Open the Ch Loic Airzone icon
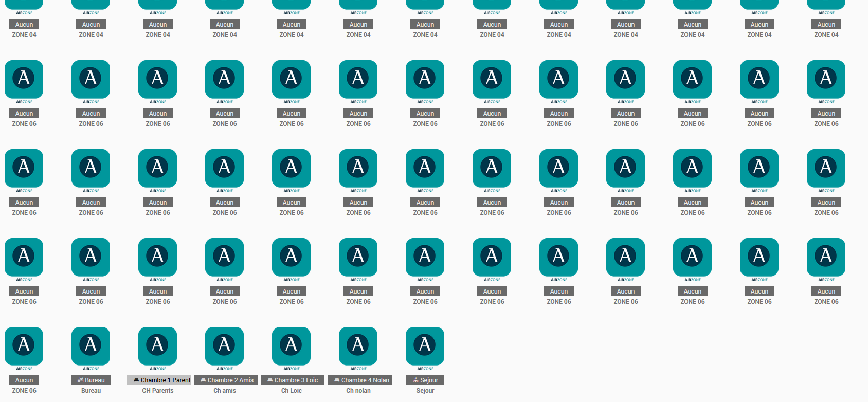868x402 pixels. [291, 345]
